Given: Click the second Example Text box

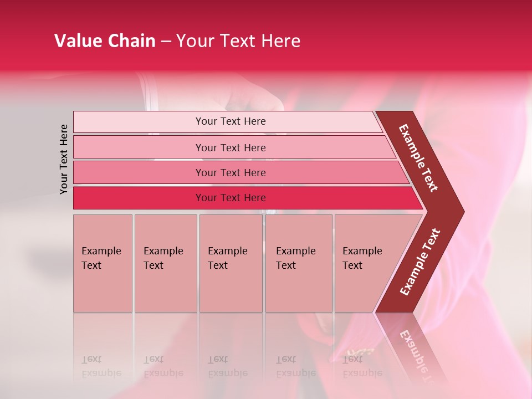Looking at the screenshot, I should coord(166,263).
